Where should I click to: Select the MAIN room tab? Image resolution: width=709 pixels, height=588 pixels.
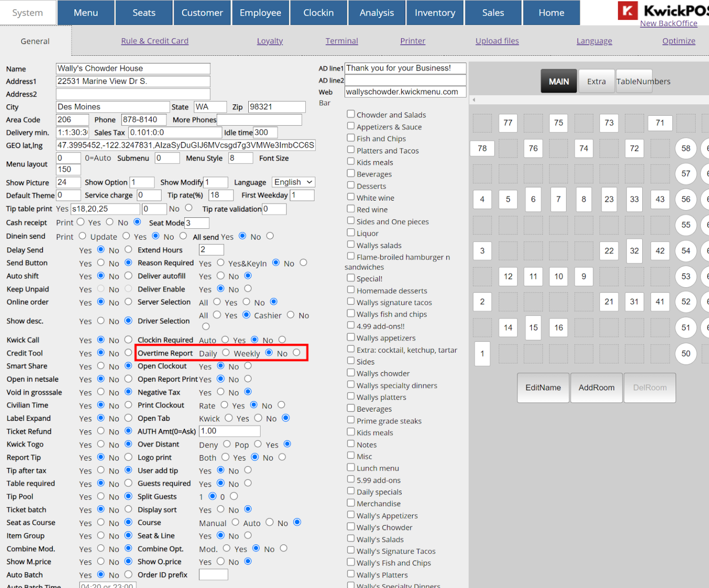point(559,81)
